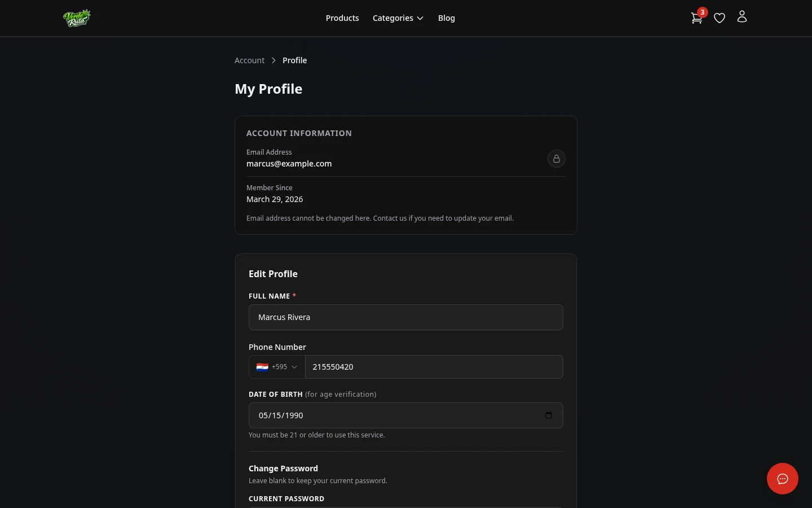Select the cart badge showing 3

(702, 12)
